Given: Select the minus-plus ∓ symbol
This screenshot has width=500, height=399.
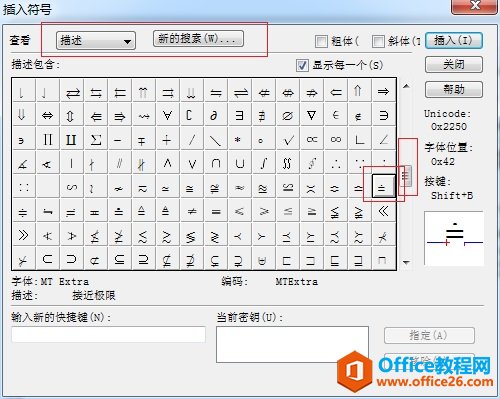Looking at the screenshot, I should (x=144, y=139).
